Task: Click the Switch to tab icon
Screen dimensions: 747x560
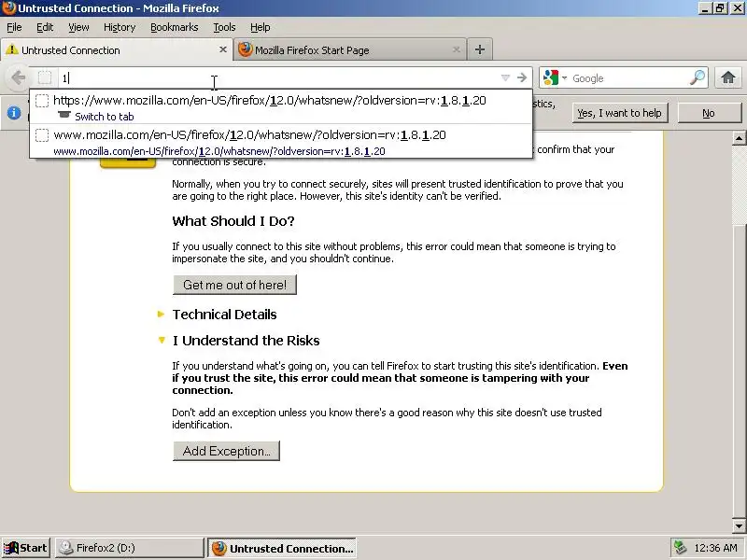Action: pos(63,115)
